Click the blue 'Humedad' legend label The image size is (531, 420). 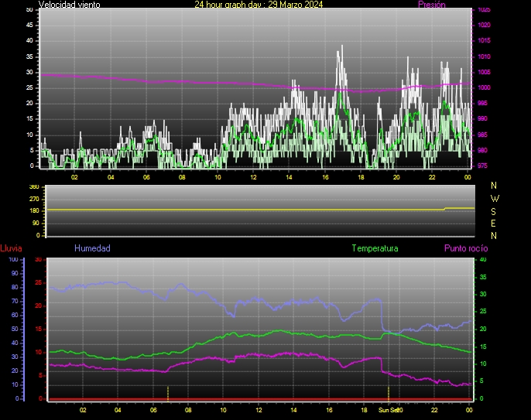tap(92, 248)
